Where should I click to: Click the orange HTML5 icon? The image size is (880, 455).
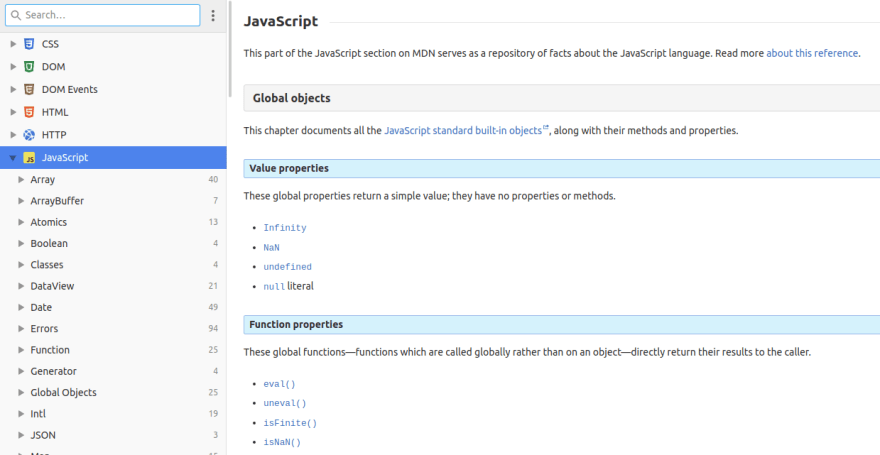[29, 112]
